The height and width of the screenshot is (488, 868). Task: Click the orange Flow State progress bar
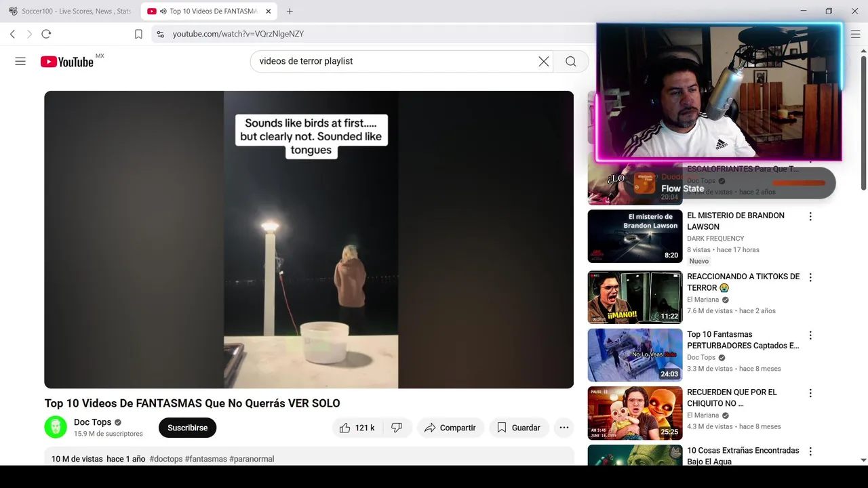pyautogui.click(x=799, y=183)
